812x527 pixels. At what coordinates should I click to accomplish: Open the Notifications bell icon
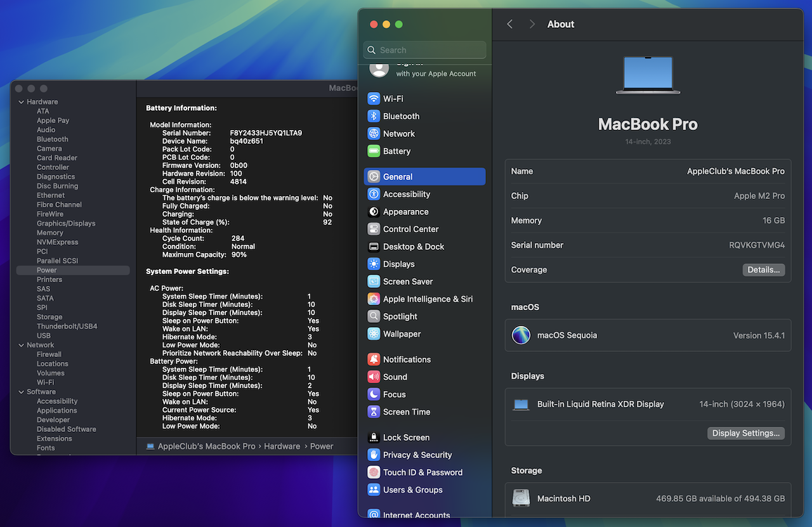[374, 360]
